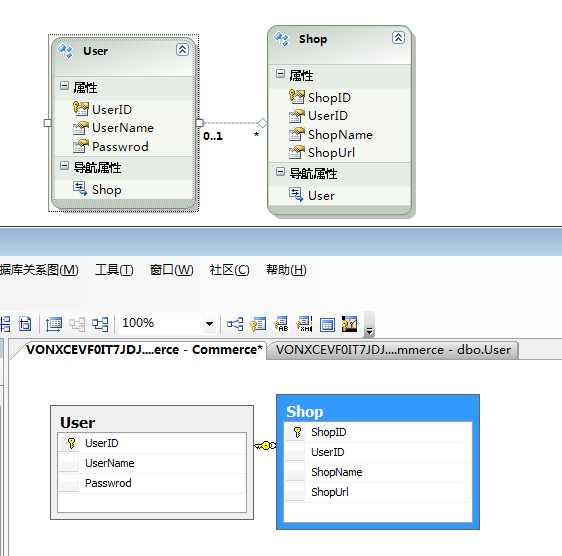This screenshot has width=562, height=556.
Task: Select the UserName column in User table
Action: click(x=110, y=463)
